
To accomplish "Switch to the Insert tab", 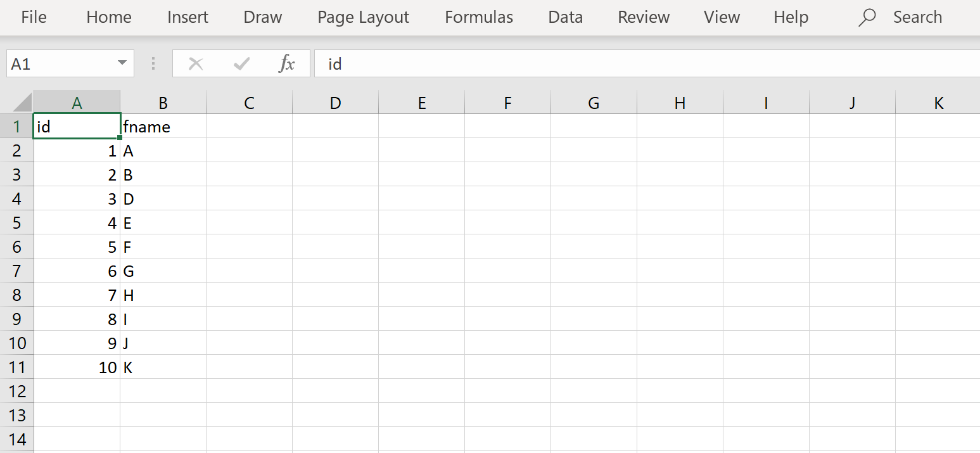I will click(188, 17).
